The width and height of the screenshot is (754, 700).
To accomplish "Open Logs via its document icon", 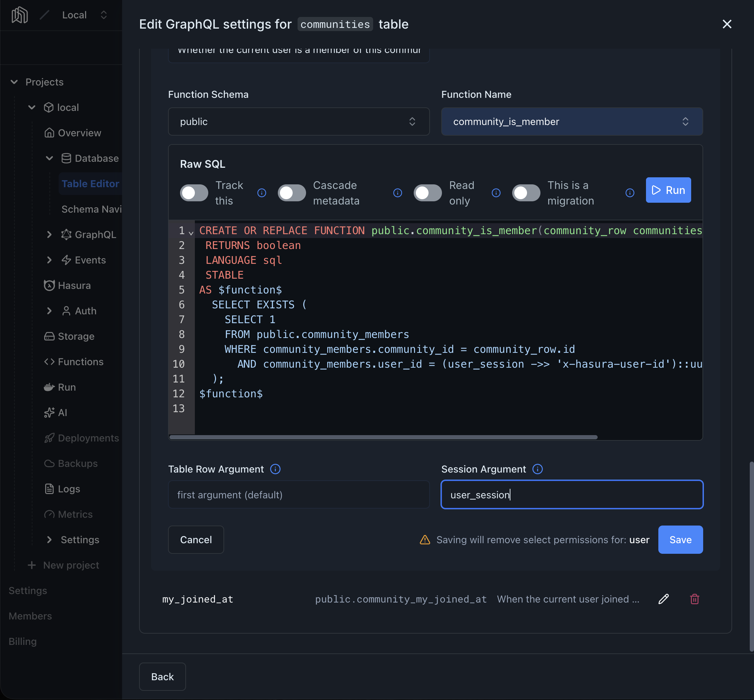I will coord(49,489).
